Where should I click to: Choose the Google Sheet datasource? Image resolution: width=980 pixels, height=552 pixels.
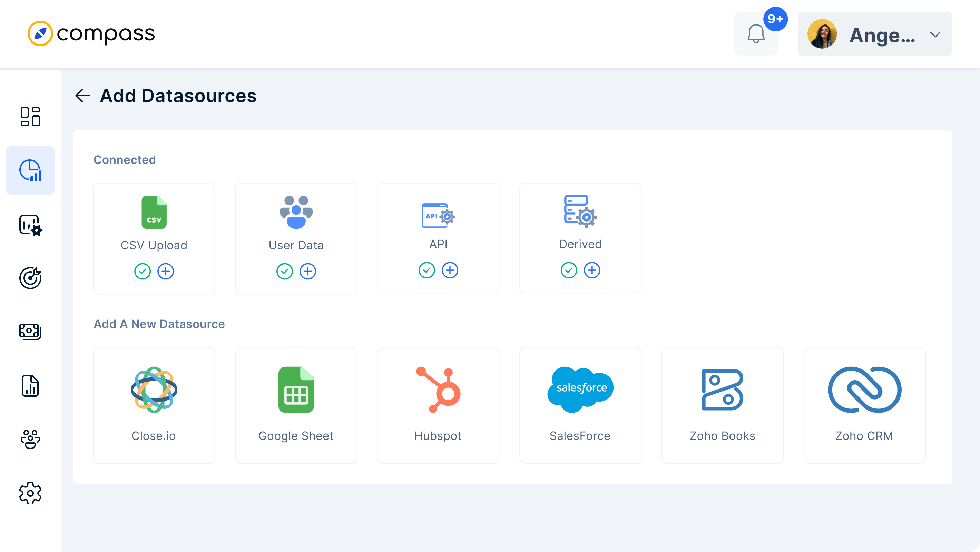[x=296, y=405]
